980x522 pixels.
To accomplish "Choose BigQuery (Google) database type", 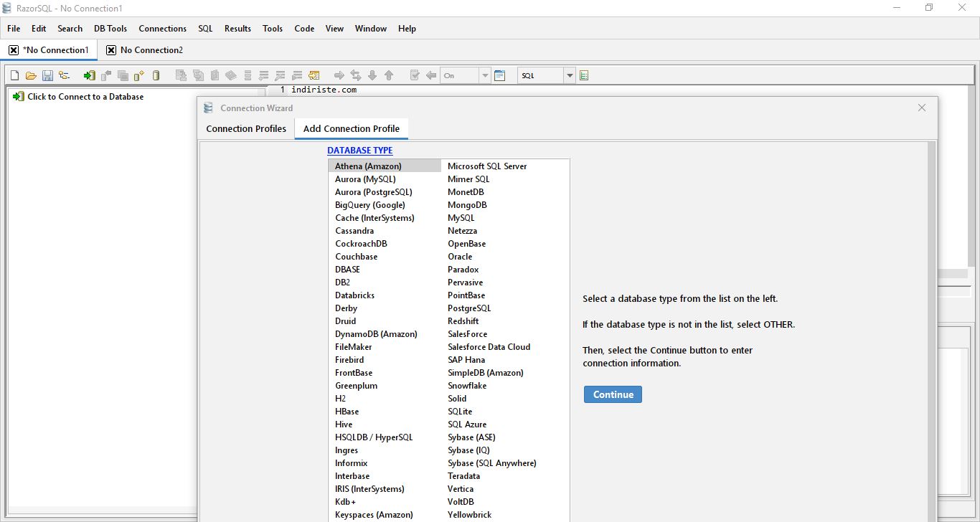I will (370, 205).
